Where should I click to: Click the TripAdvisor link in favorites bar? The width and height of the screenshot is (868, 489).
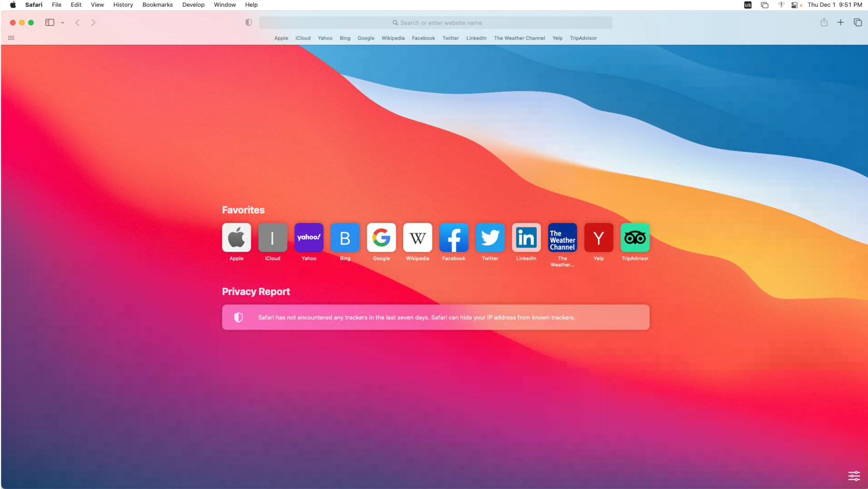[584, 38]
